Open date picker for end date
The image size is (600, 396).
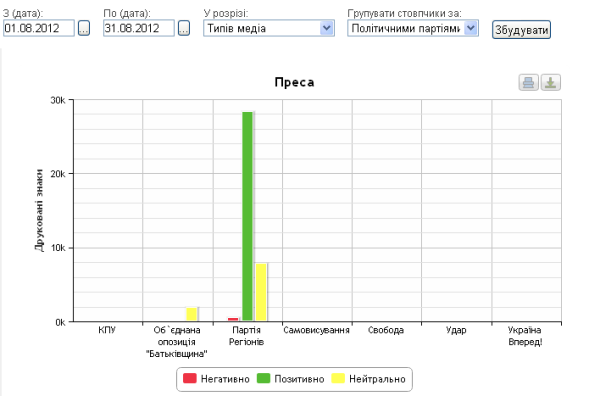[x=184, y=28]
